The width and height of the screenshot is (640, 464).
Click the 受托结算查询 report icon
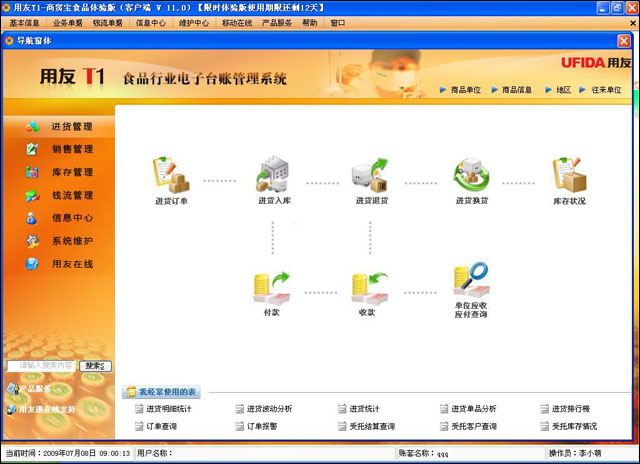342,426
